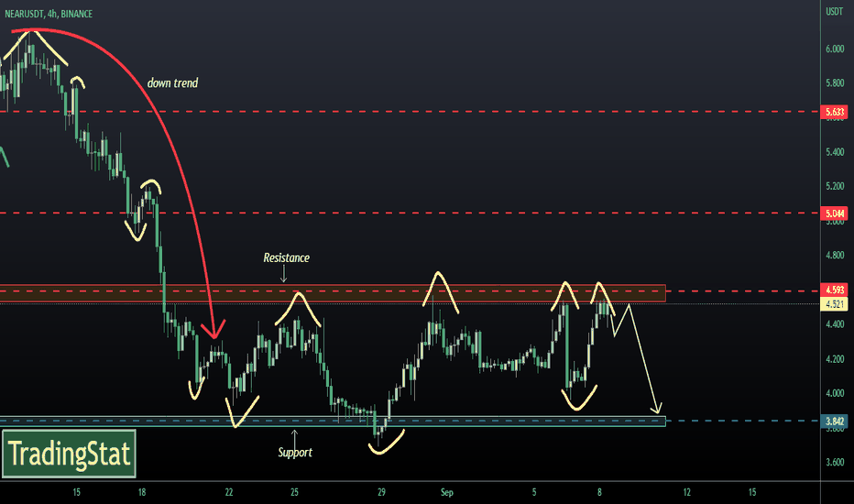
Task: Click the 3.600 price axis tick
Action: click(x=835, y=462)
